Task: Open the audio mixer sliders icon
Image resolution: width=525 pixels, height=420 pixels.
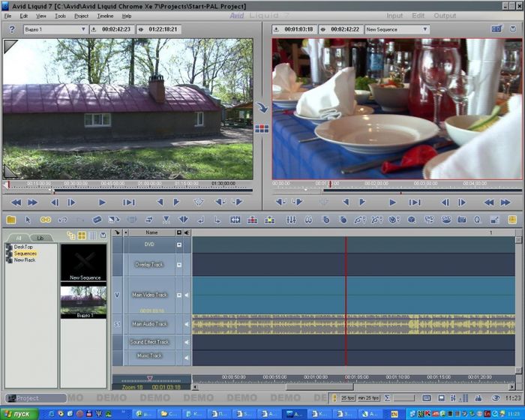Action: click(x=291, y=220)
